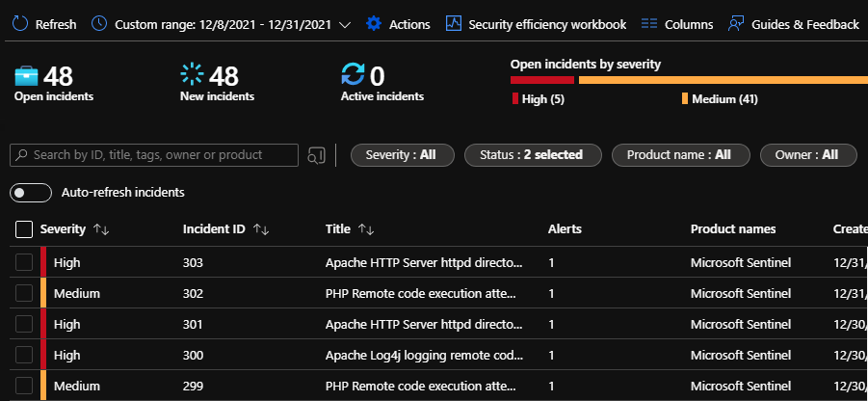Toggle Auto-refresh incidents switch

coord(31,193)
